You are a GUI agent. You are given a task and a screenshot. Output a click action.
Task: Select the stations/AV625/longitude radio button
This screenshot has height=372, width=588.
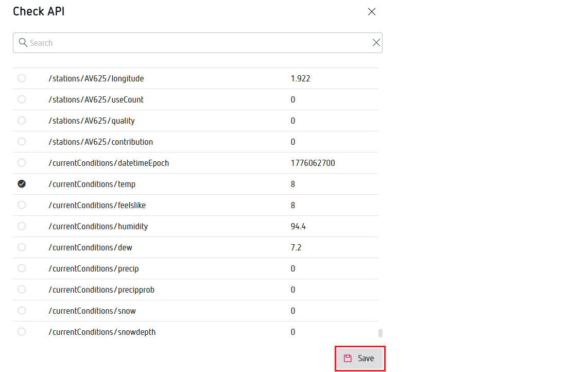point(22,78)
